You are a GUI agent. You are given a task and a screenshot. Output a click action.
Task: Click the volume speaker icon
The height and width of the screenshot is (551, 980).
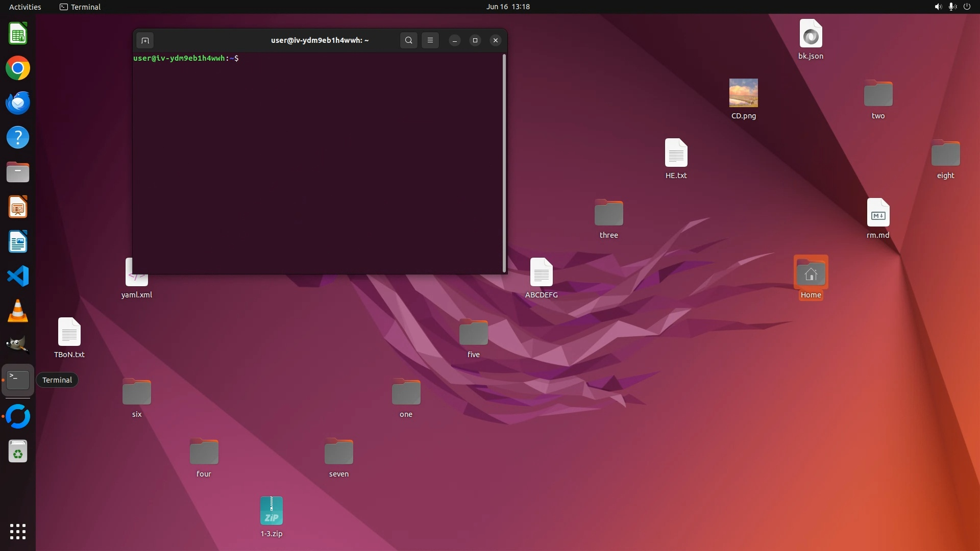[x=938, y=7]
